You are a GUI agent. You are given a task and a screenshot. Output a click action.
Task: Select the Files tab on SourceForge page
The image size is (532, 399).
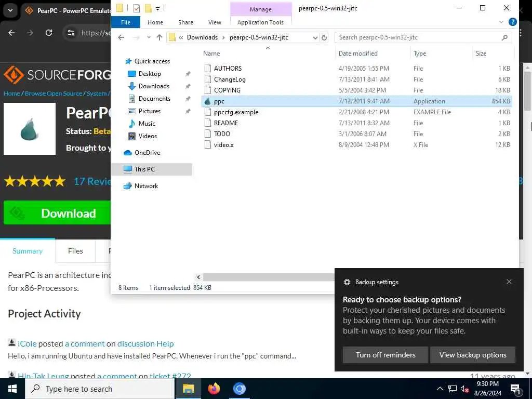coord(75,251)
